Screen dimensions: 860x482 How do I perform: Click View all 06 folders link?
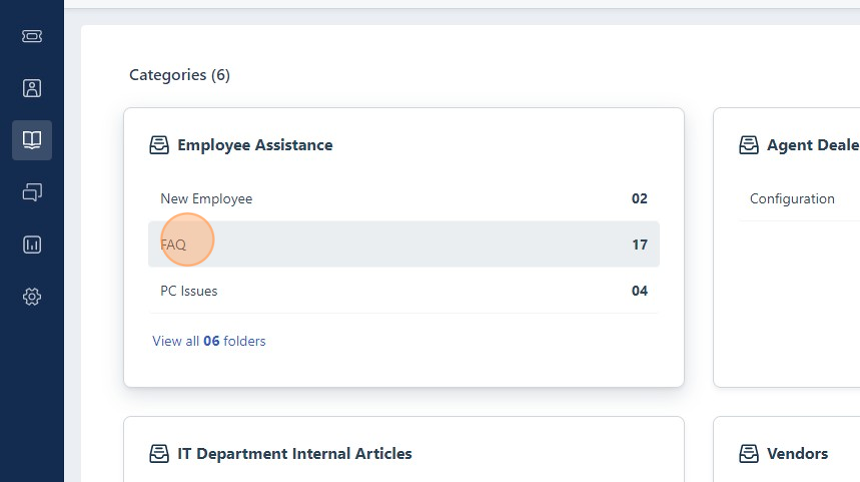click(209, 341)
